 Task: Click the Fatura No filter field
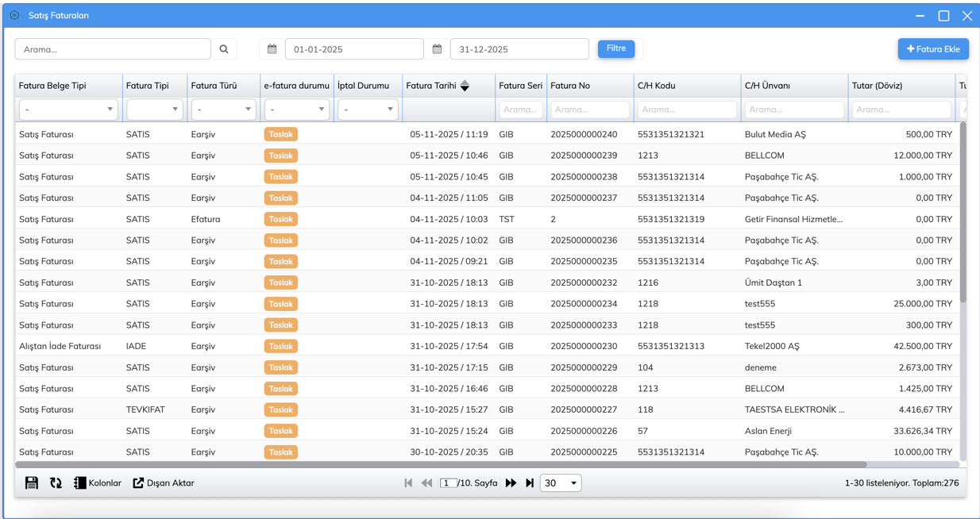click(x=589, y=110)
